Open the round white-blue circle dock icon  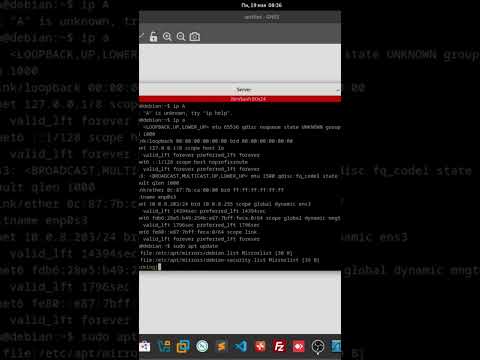pos(202,347)
